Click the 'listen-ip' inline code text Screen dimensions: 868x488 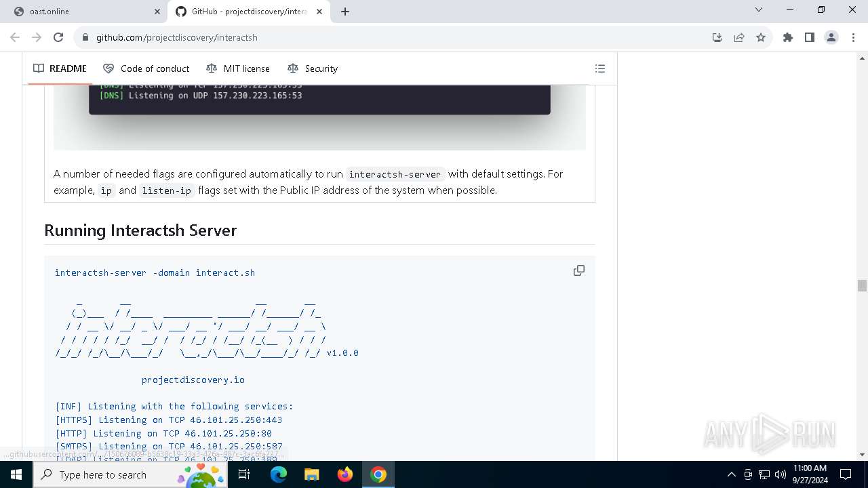[x=167, y=190]
